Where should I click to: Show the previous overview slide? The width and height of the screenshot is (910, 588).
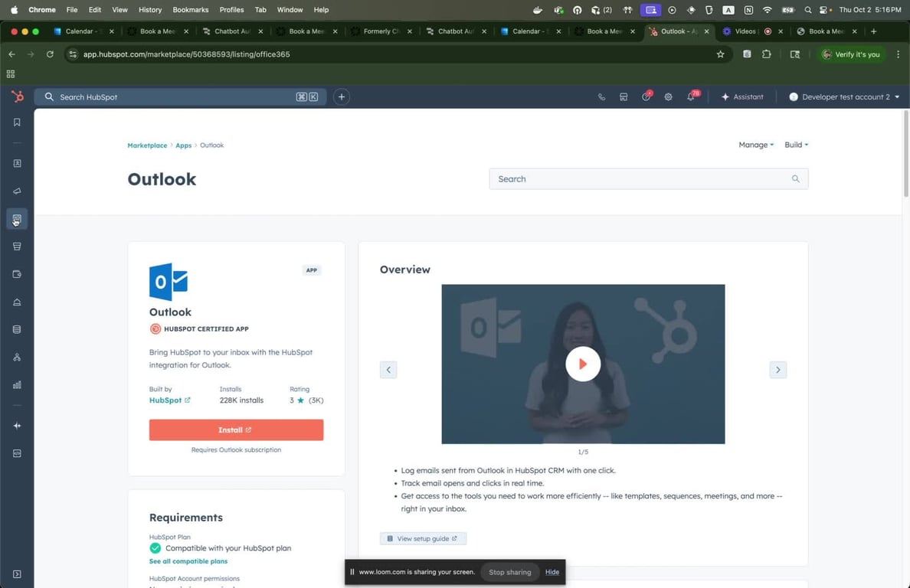click(x=388, y=369)
